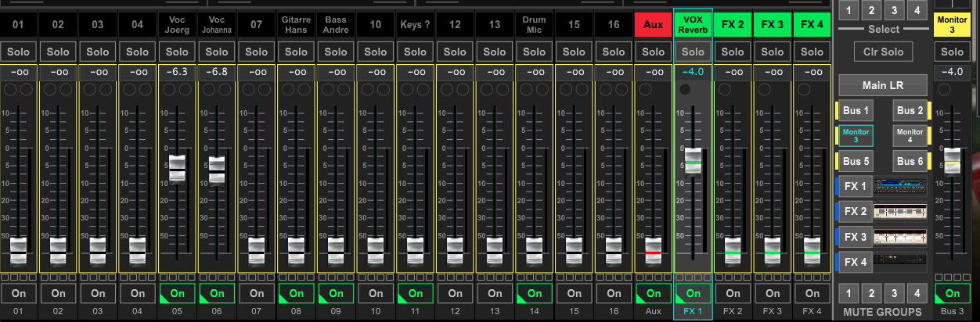The height and width of the screenshot is (322, 980).
Task: Choose Select group 1 button
Action: (848, 9)
